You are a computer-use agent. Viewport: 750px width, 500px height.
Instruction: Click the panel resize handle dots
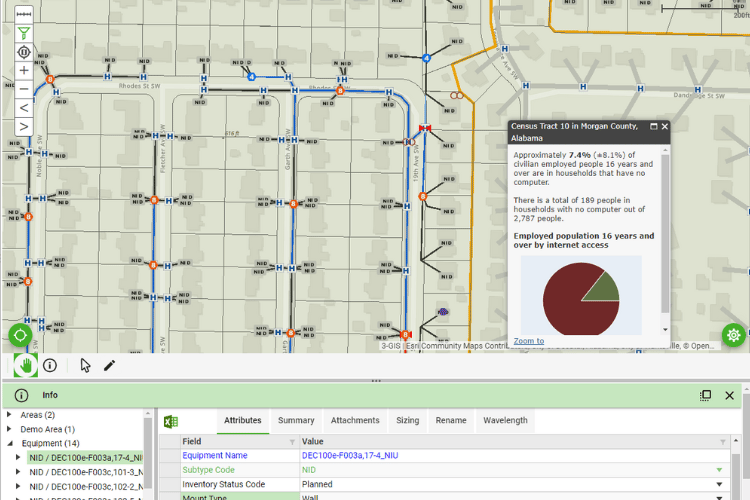376,381
